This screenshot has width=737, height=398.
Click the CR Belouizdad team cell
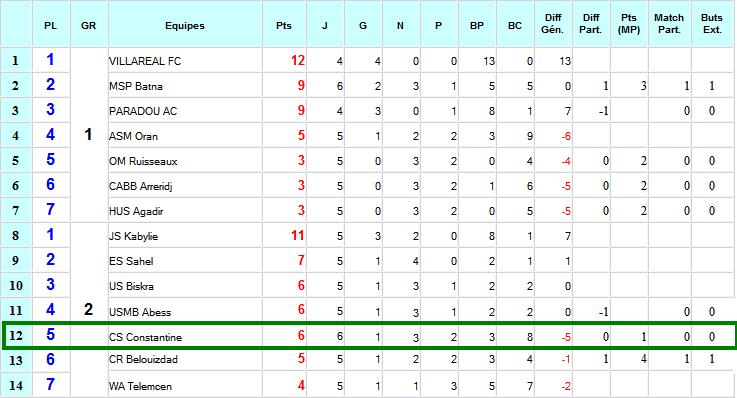click(x=185, y=360)
